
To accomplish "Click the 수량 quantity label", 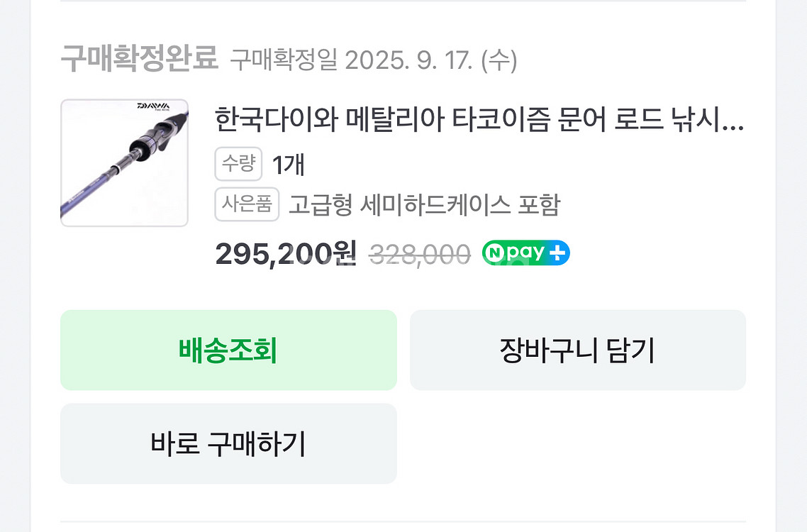I will [x=239, y=164].
